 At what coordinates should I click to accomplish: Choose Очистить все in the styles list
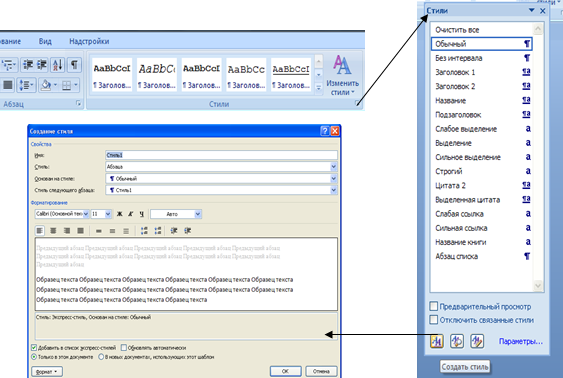[481, 30]
